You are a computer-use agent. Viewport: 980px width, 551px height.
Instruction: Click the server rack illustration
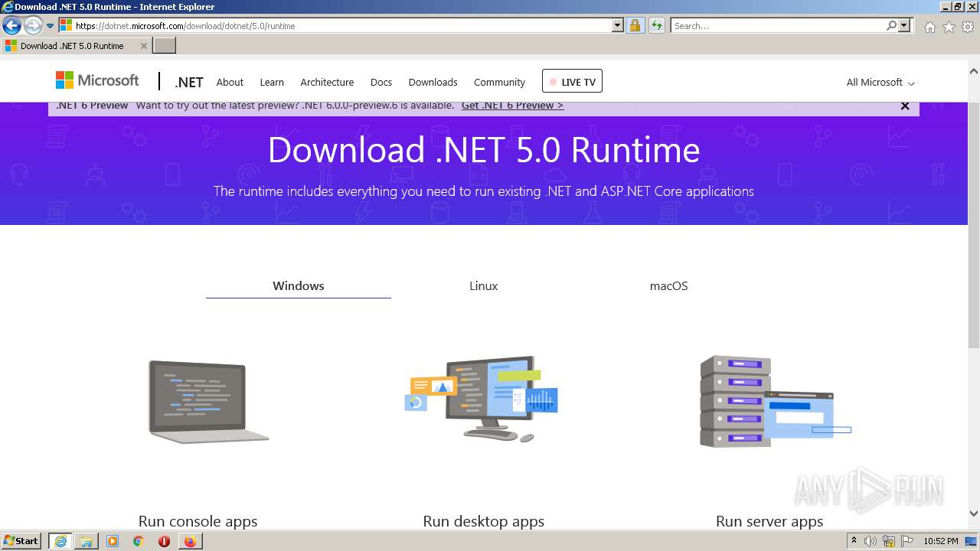(775, 401)
